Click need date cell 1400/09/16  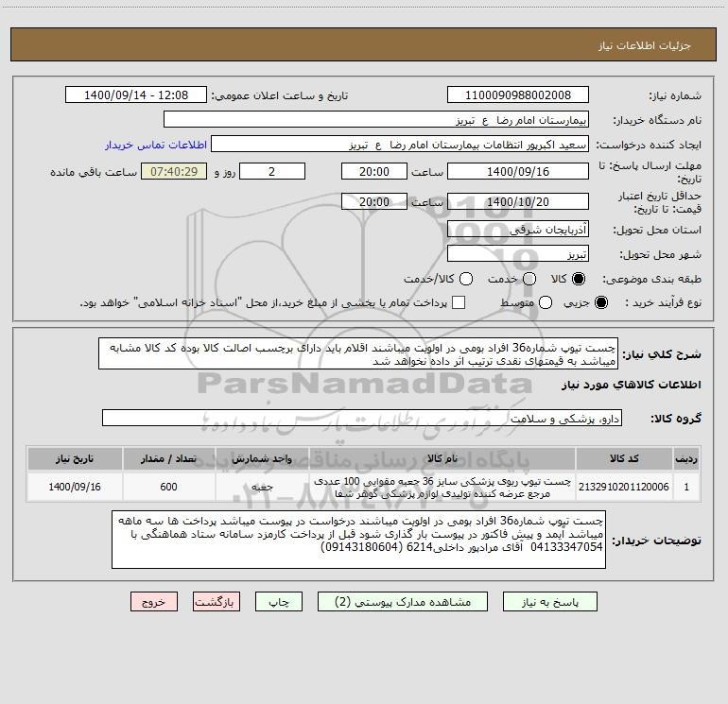[x=75, y=487]
